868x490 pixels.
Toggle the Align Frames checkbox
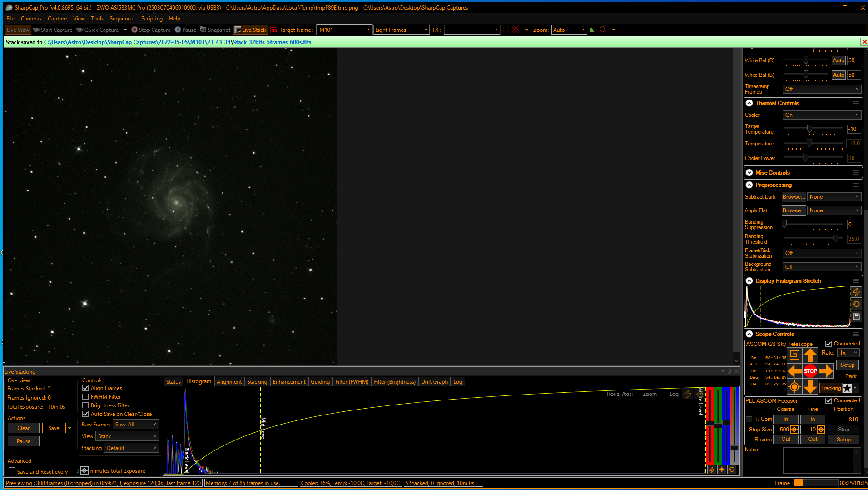tap(85, 388)
